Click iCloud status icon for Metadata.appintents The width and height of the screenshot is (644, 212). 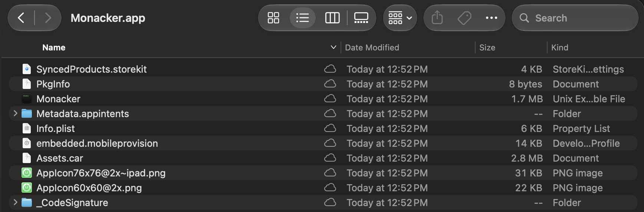[330, 113]
